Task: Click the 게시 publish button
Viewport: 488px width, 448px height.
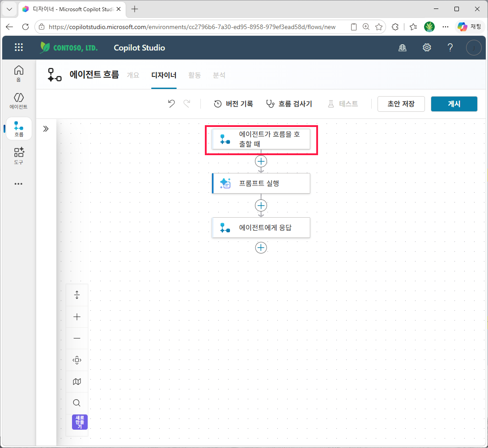Action: tap(454, 104)
